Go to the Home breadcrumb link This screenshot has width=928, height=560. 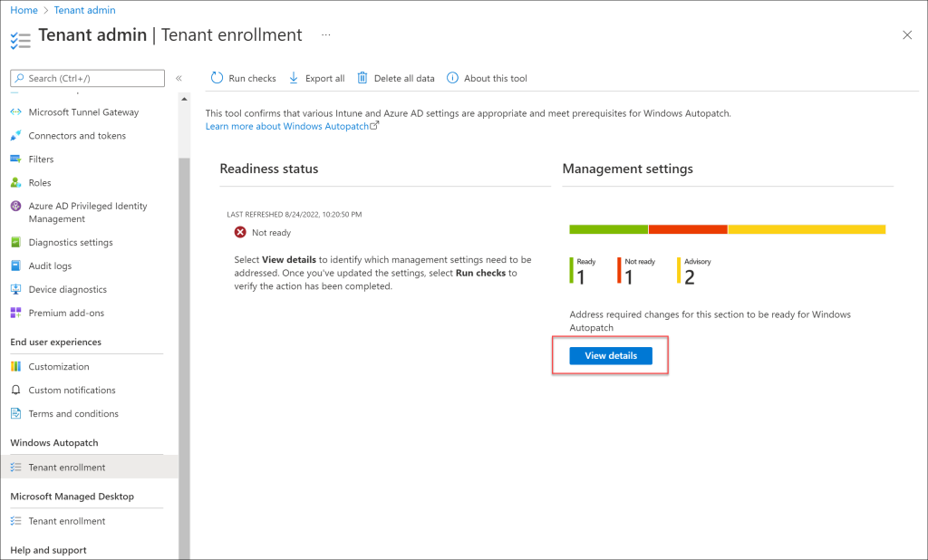(x=24, y=10)
